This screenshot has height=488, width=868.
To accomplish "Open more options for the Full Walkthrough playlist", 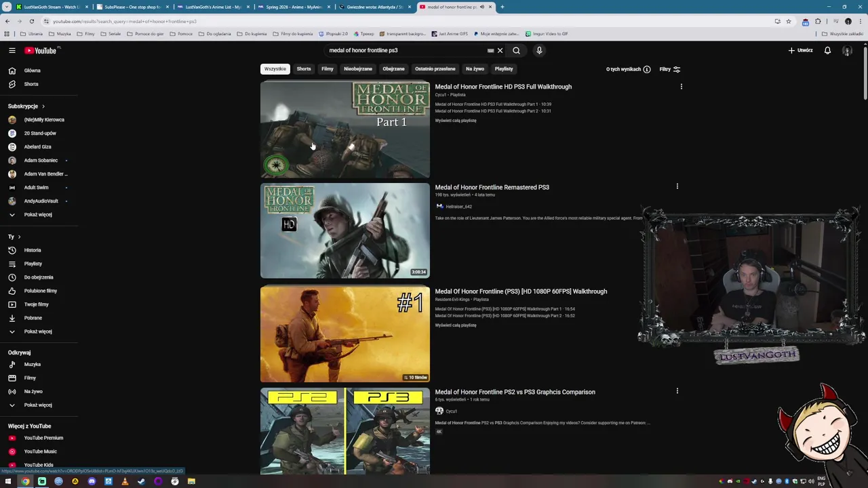I will pos(681,87).
